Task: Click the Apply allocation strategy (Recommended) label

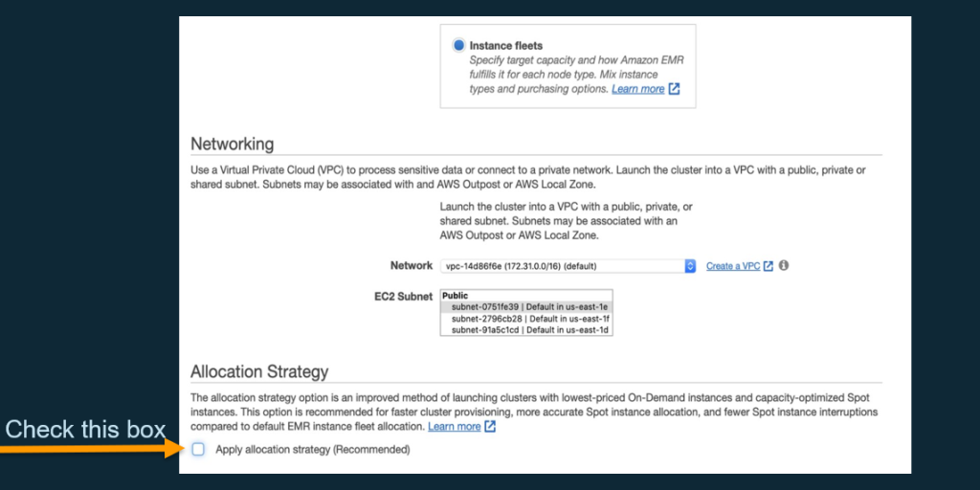Action: [313, 450]
